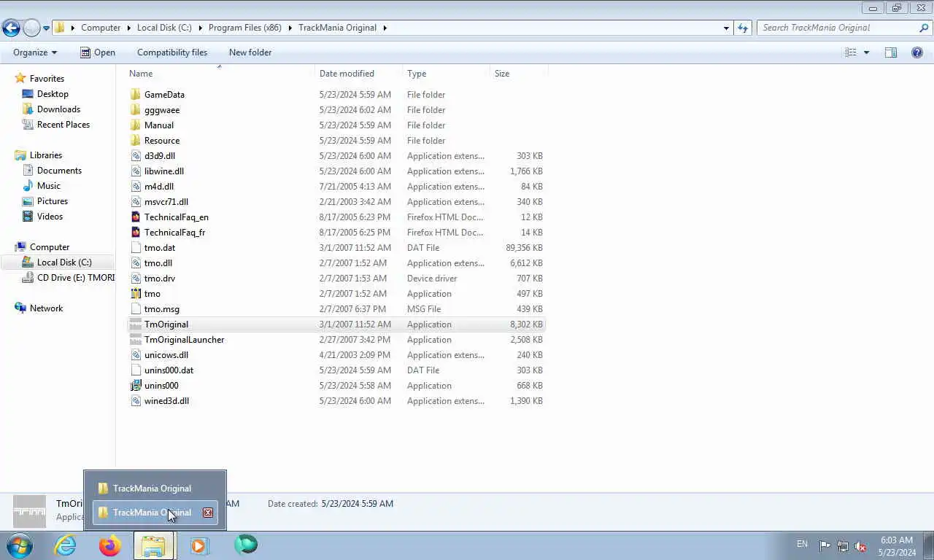Open the Organize menu

[x=35, y=52]
